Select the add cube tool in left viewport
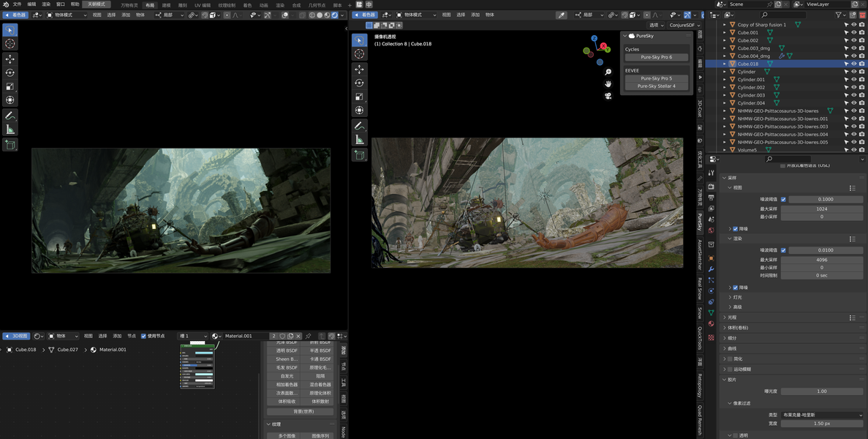 tap(10, 145)
